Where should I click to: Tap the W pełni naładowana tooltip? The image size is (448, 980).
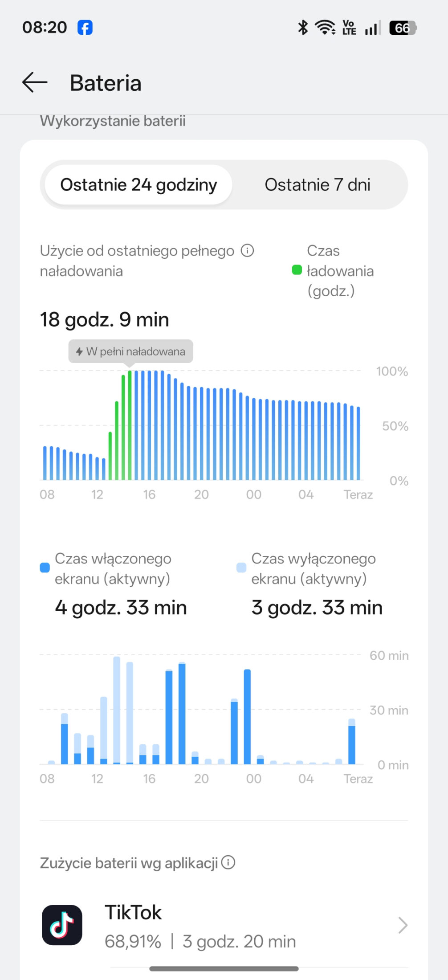[130, 351]
